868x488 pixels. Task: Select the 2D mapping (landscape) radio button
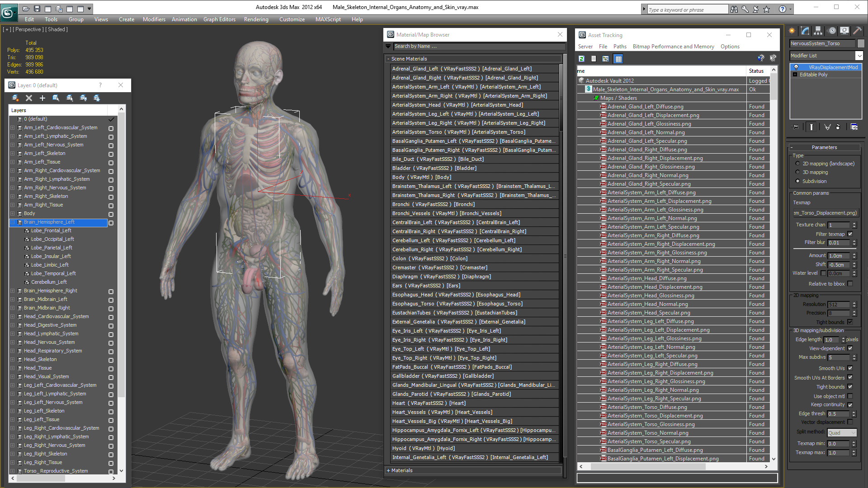click(x=797, y=164)
